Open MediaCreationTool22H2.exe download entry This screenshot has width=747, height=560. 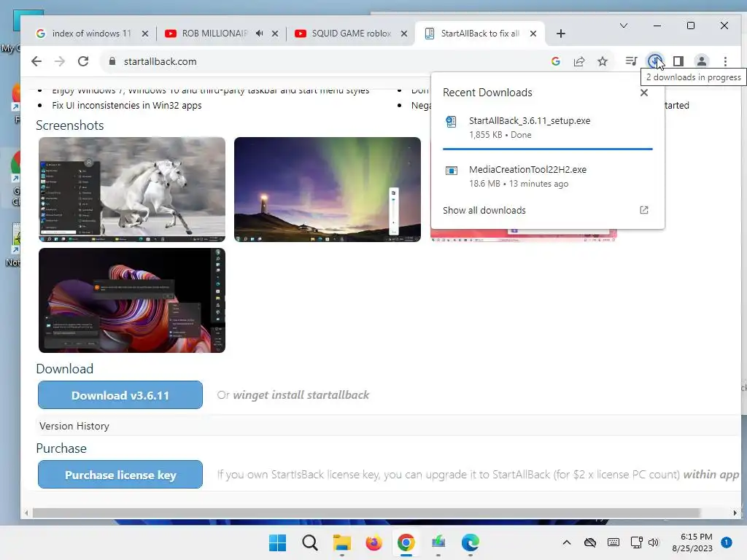[x=547, y=176]
